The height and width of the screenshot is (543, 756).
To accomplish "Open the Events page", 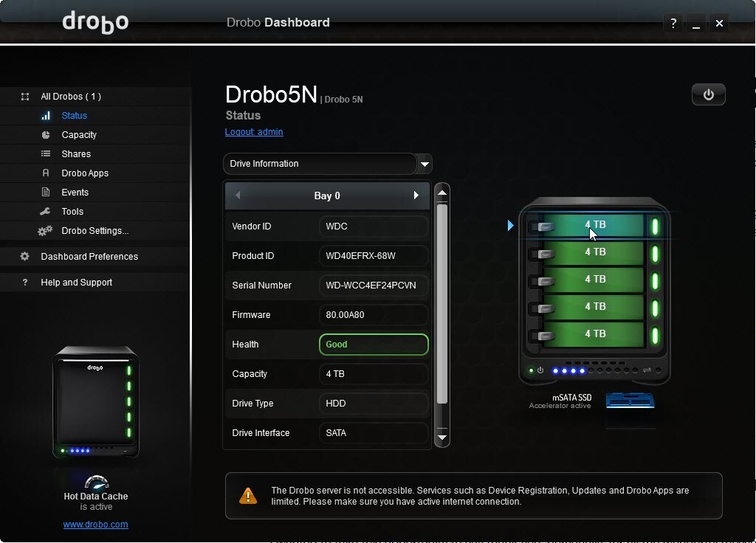I will 75,193.
